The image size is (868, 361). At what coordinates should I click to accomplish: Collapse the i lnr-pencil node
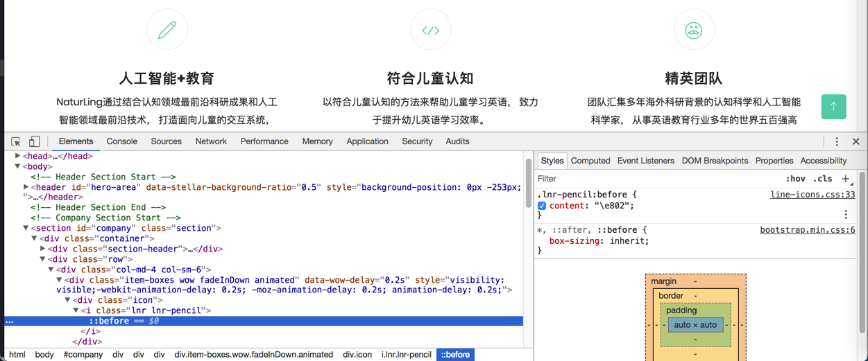(x=76, y=310)
